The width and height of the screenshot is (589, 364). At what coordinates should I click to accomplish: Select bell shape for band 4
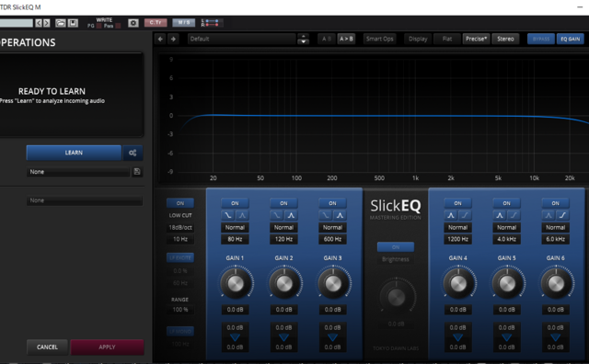pyautogui.click(x=451, y=215)
